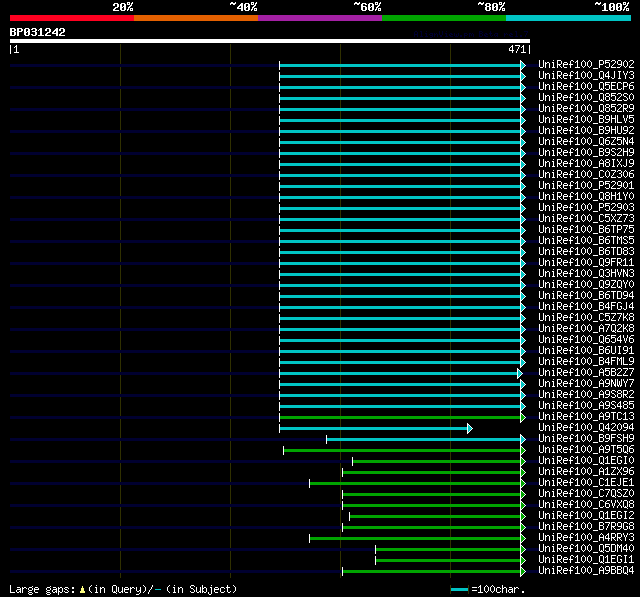Screen dimensions: 640x597
Task: Select the UniRef100_B6TD83 label
Action: click(586, 252)
